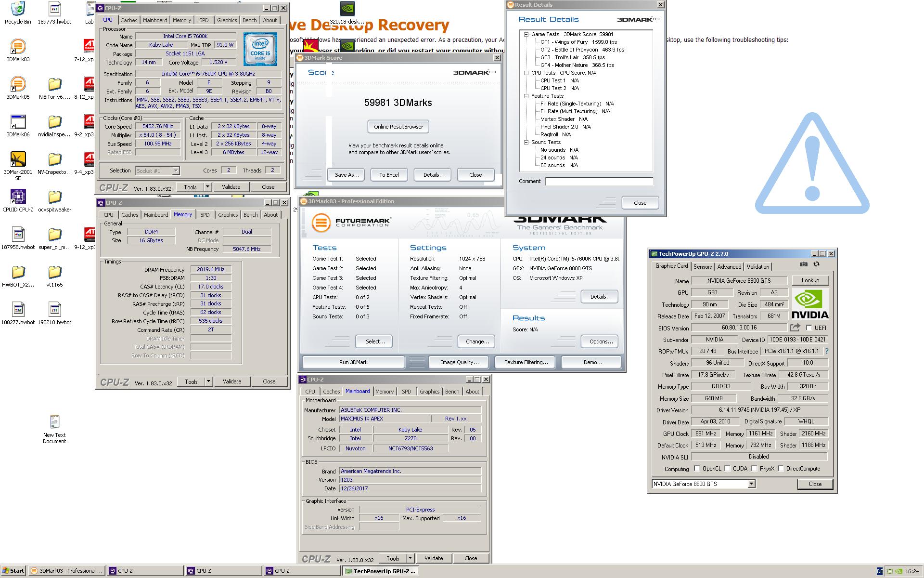
Task: Select the 3DMark2001 SE desktop shortcut
Action: click(x=18, y=166)
